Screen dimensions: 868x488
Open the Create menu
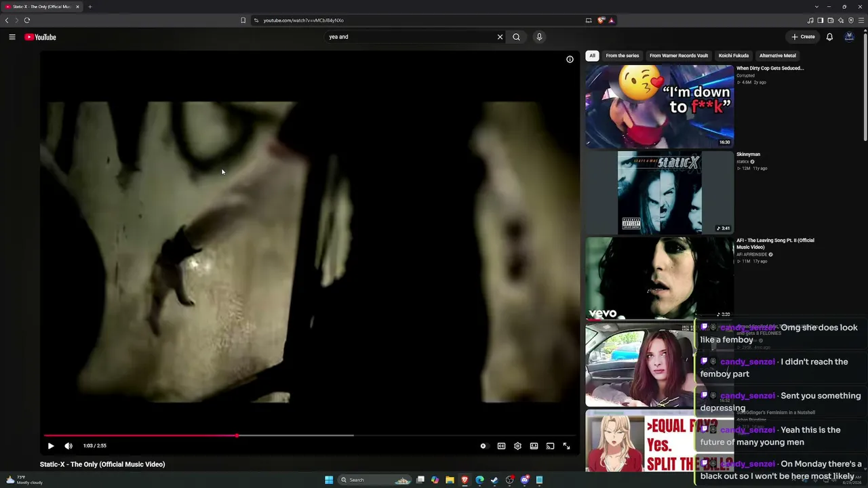tap(803, 37)
